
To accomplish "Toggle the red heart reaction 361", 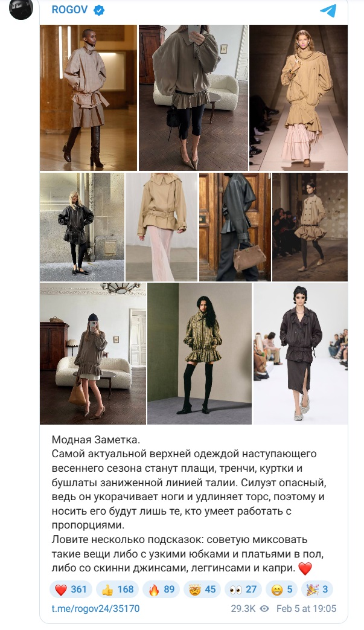I will (x=71, y=590).
